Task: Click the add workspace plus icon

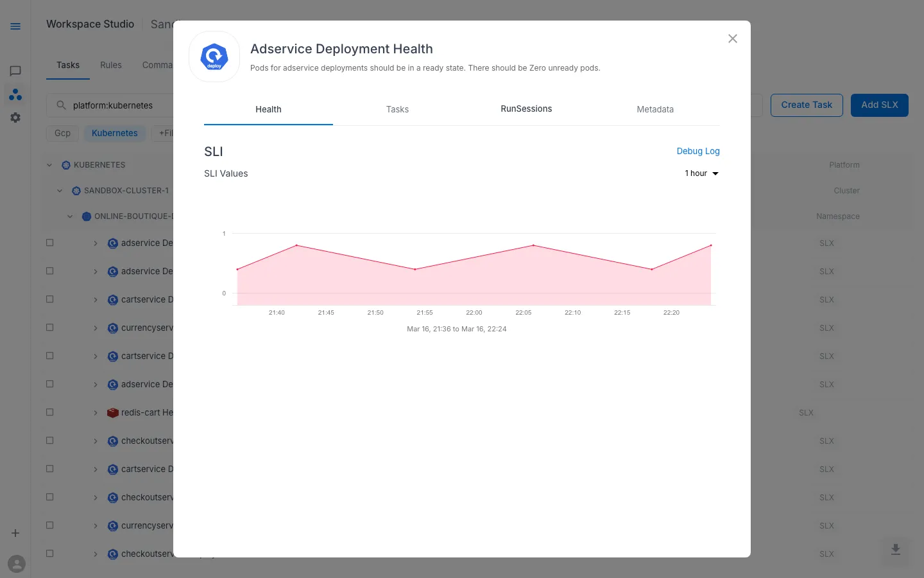Action: coord(15,533)
